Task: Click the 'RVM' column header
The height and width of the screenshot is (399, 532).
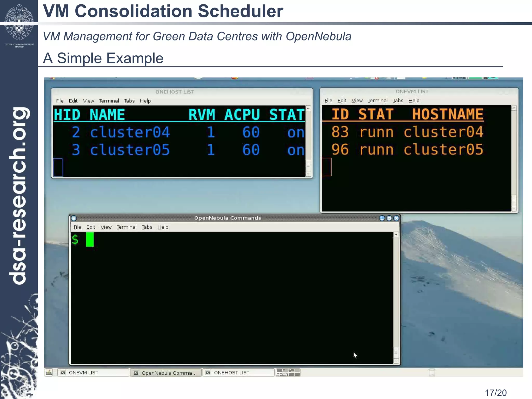Action: (202, 115)
